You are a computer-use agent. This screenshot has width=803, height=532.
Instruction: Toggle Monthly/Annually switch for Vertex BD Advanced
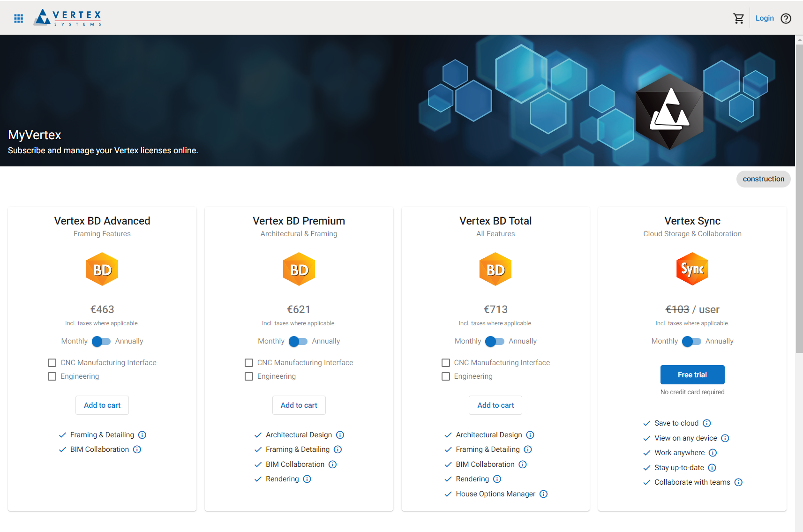(101, 341)
